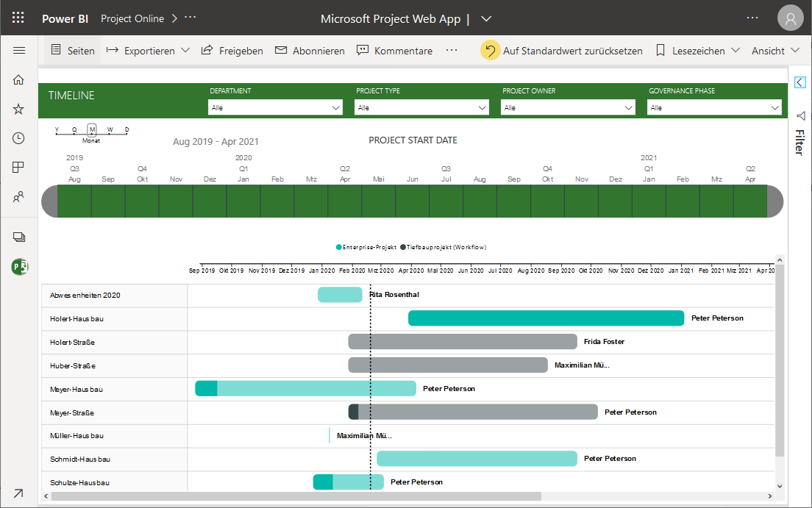
Task: Click Abonnieren to subscribe to the report
Action: 310,51
